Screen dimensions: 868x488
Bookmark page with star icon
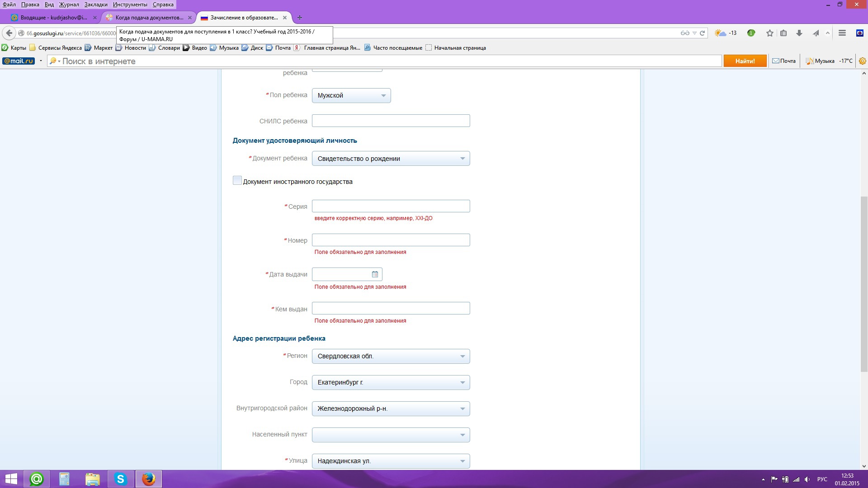tap(769, 33)
